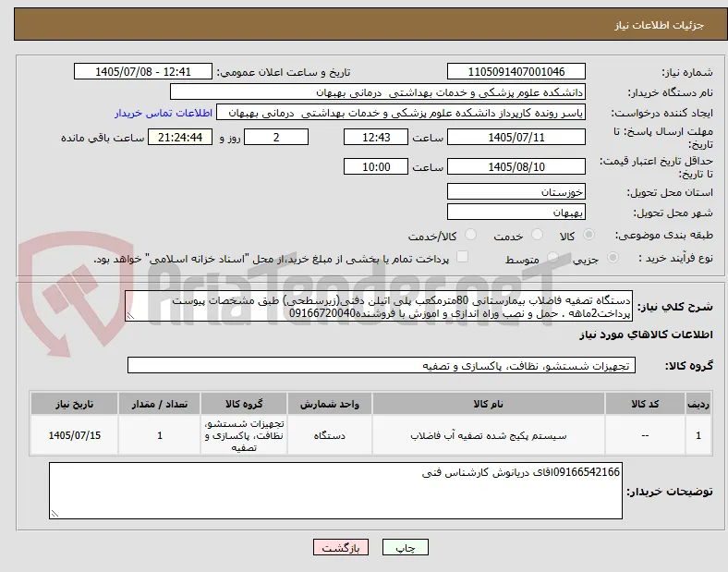Click the description textarea resize handle
The height and width of the screenshot is (572, 728).
point(130,316)
